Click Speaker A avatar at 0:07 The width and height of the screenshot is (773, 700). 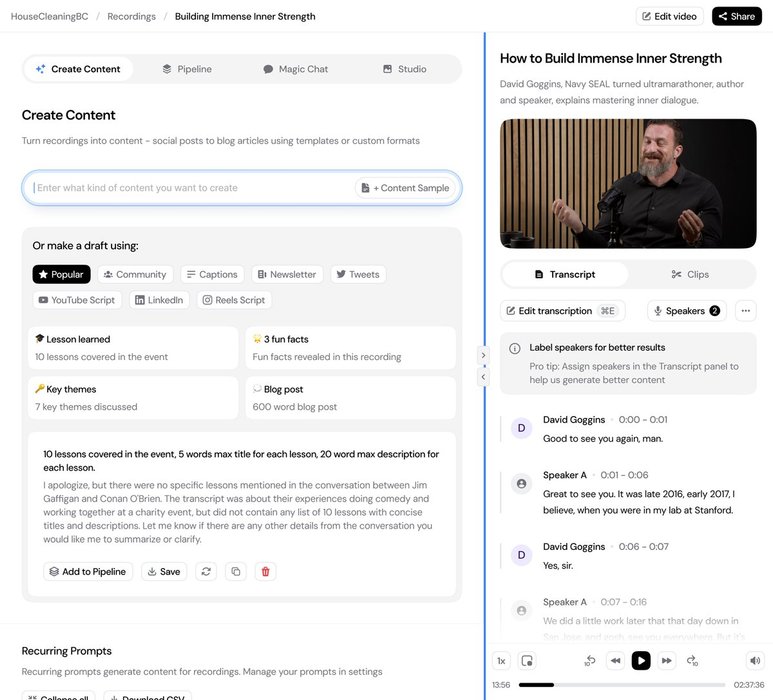pyautogui.click(x=521, y=611)
